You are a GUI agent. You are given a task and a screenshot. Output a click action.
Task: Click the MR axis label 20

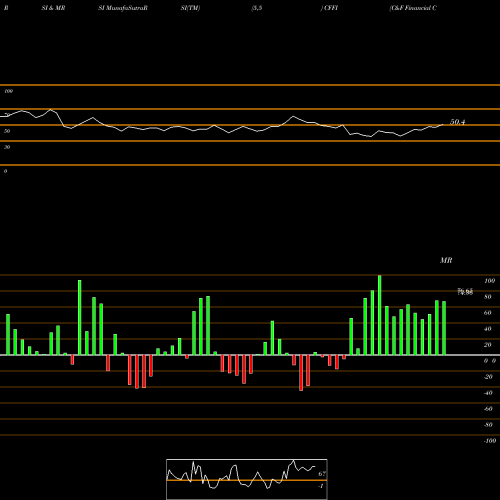(488, 345)
